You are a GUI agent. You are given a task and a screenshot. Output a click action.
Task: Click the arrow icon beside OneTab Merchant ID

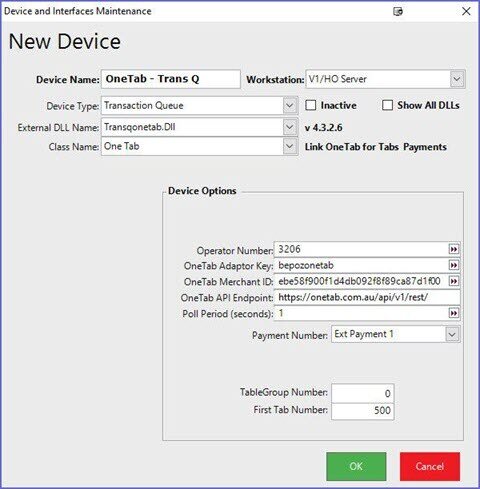click(453, 281)
